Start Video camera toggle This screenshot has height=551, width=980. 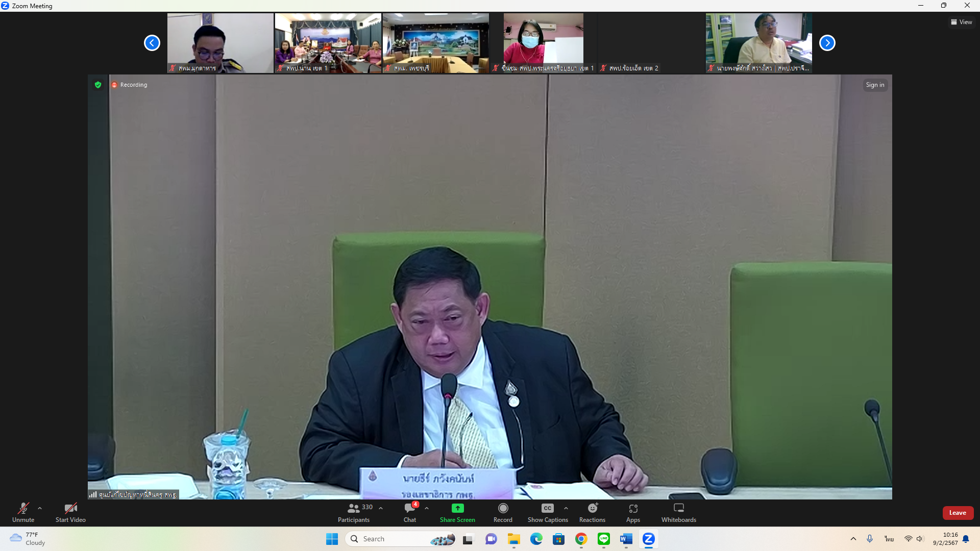coord(70,512)
